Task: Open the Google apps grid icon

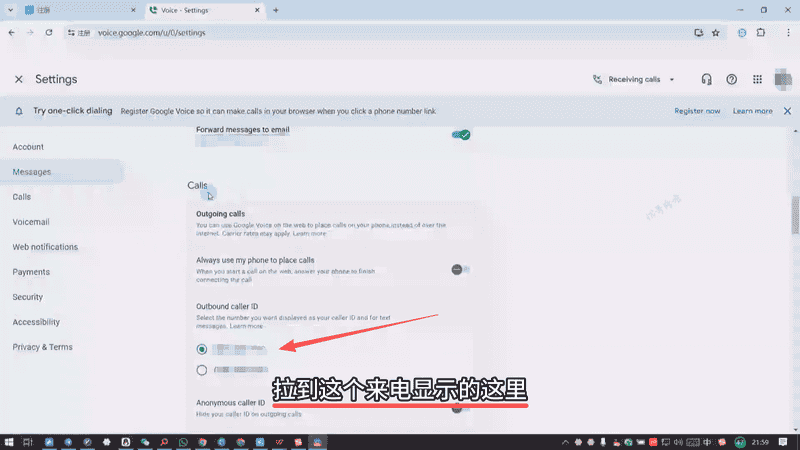Action: pos(757,80)
